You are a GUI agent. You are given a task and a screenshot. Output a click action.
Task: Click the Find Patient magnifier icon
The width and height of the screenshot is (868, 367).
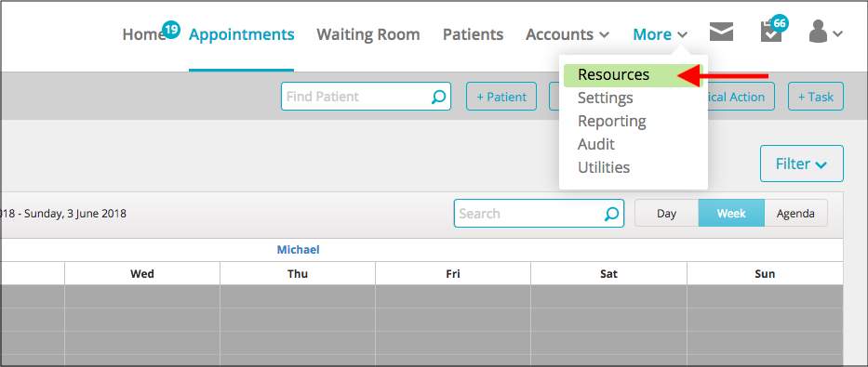tap(438, 97)
